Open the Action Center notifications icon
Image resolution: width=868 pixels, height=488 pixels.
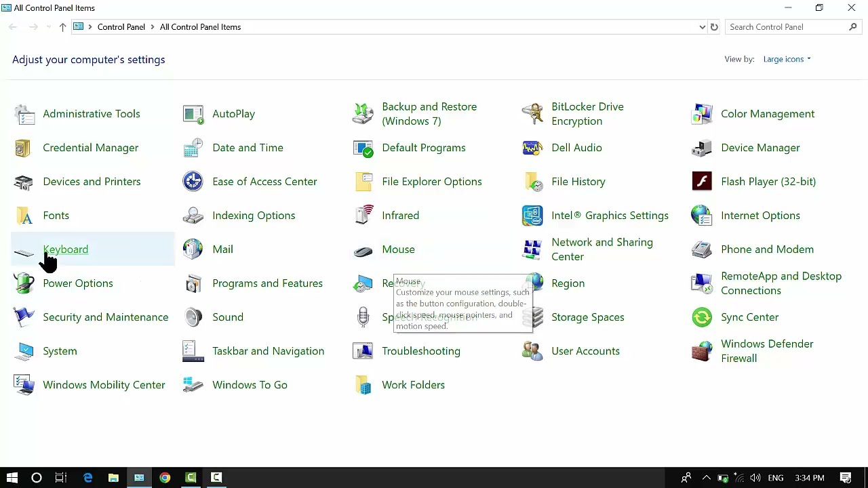point(846,478)
